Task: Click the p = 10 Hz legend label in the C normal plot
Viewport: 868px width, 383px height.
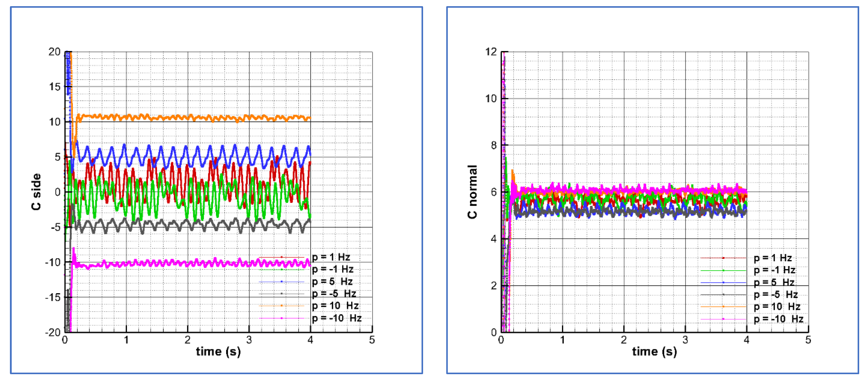Action: click(x=777, y=307)
